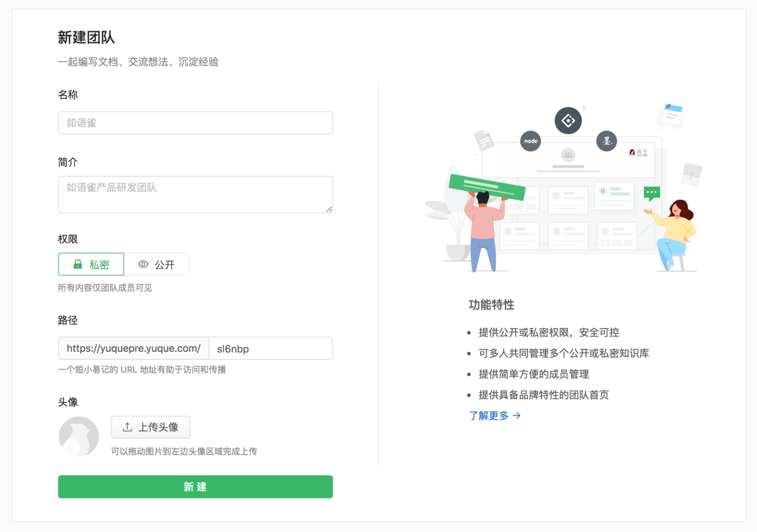Open the 了解更多 link
The image size is (757, 532).
click(489, 416)
